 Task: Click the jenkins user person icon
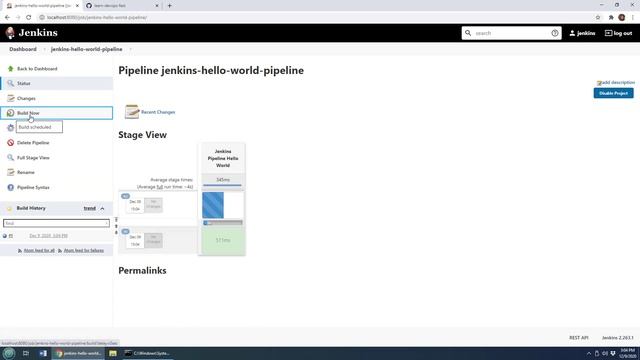click(572, 33)
